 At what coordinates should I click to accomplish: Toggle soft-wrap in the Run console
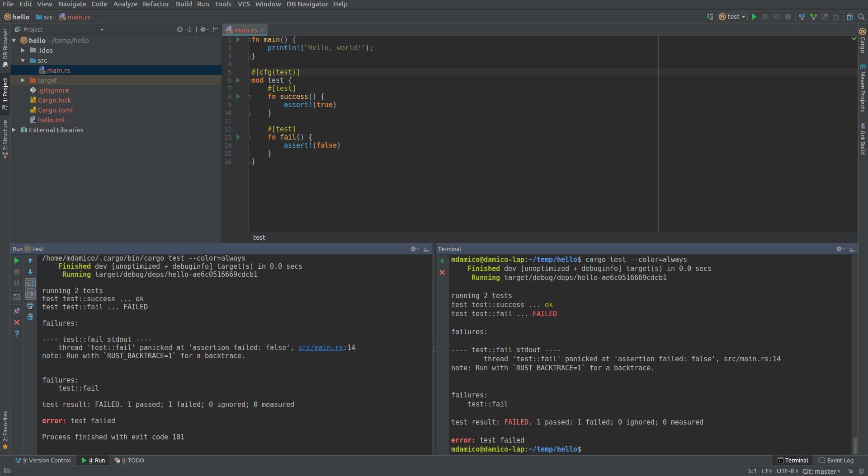coord(30,283)
